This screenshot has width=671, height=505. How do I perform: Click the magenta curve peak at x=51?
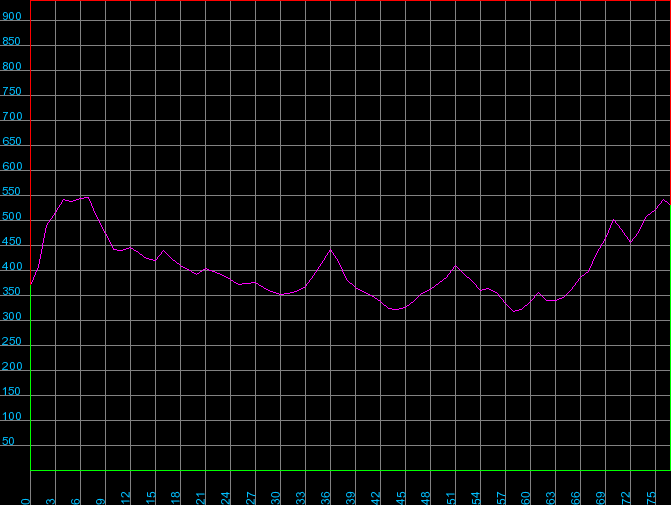[x=456, y=266]
